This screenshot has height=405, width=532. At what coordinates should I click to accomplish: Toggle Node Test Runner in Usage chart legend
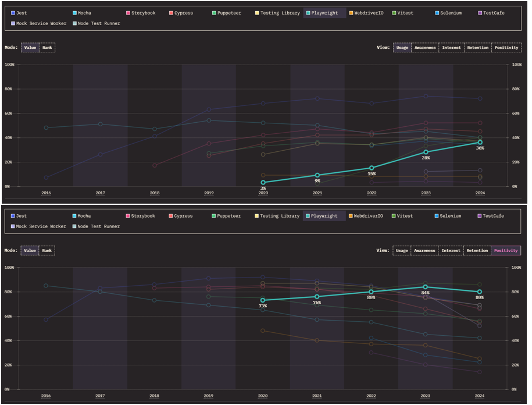97,23
